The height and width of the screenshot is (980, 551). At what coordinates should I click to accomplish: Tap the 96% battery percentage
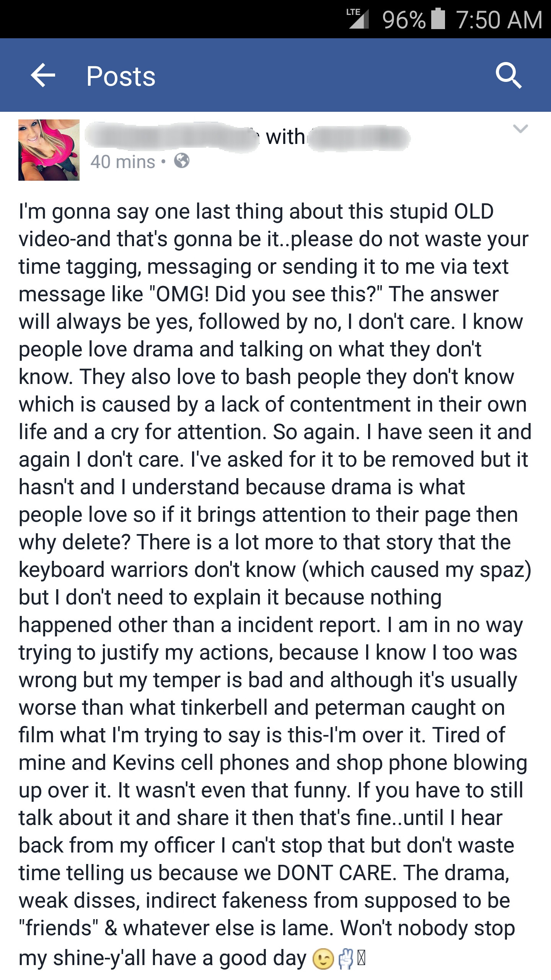(404, 20)
